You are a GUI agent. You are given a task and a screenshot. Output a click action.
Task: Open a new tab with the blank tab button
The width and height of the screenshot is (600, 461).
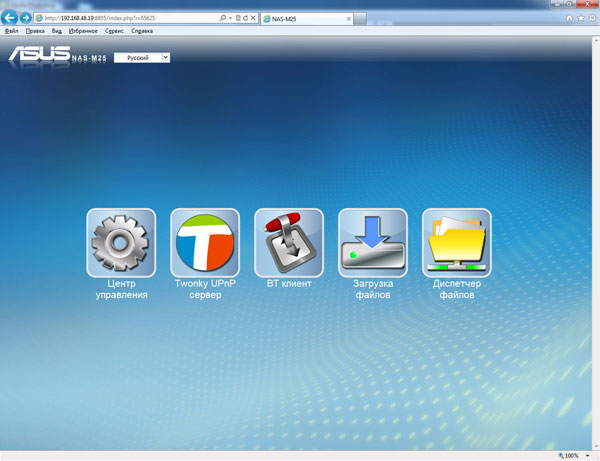click(x=360, y=19)
